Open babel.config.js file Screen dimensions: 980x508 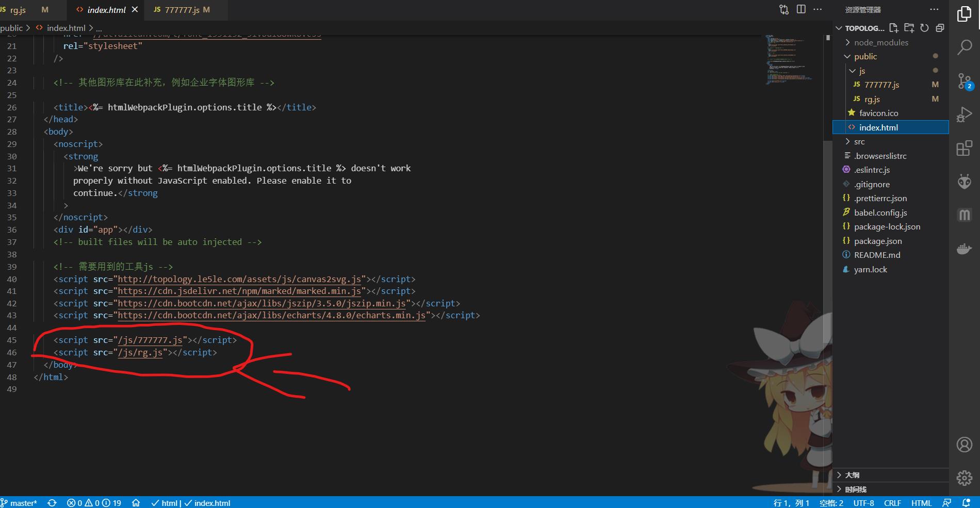[x=880, y=212]
